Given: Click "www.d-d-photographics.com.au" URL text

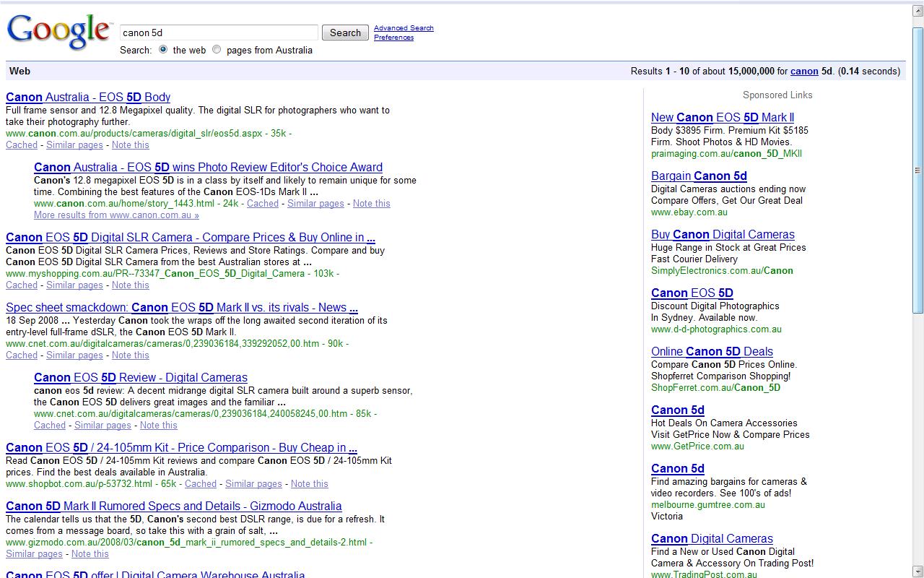Looking at the screenshot, I should [x=716, y=329].
